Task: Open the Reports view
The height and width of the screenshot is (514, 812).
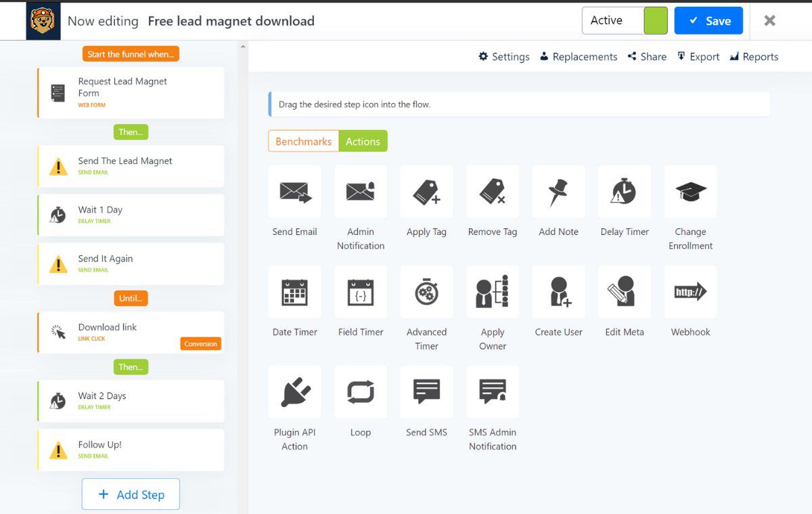Action: coord(753,57)
